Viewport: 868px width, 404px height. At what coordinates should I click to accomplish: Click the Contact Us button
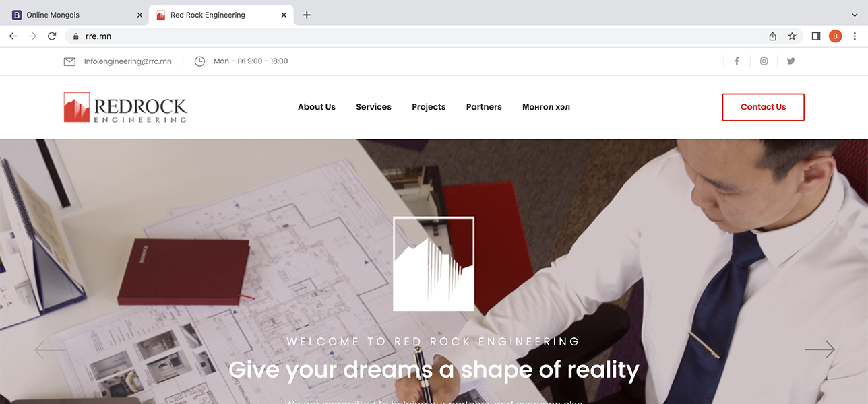(x=763, y=107)
